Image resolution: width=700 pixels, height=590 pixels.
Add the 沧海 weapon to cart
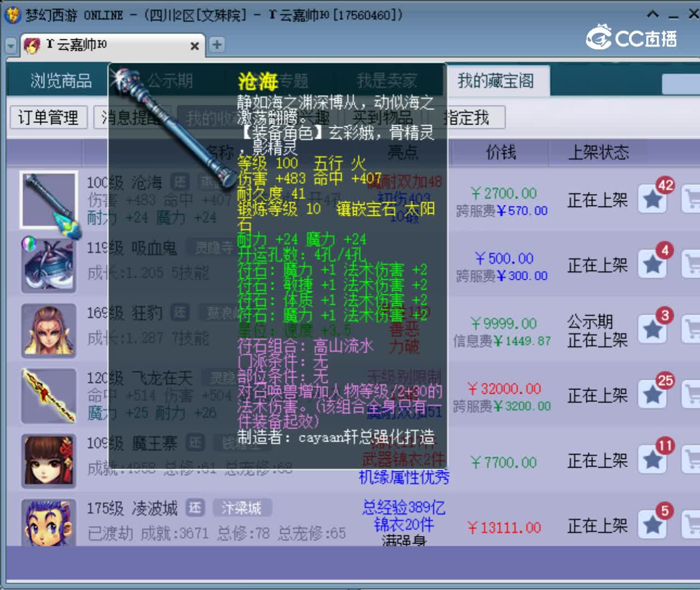click(691, 200)
